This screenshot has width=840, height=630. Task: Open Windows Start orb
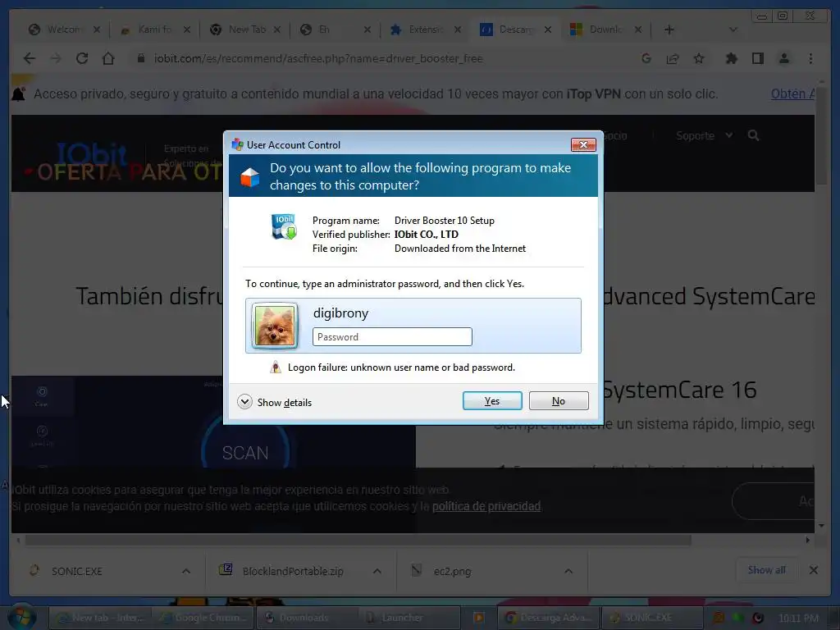click(21, 617)
